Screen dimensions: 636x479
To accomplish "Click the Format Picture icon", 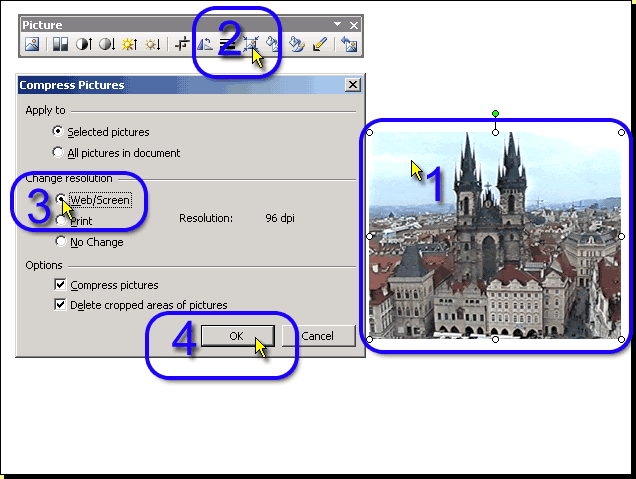I will point(297,44).
